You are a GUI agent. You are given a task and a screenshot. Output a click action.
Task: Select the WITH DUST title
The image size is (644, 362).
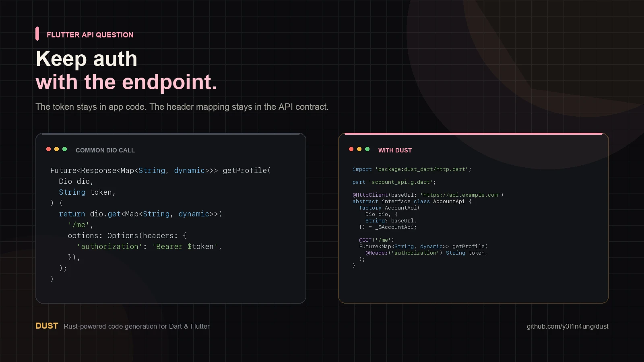click(395, 150)
